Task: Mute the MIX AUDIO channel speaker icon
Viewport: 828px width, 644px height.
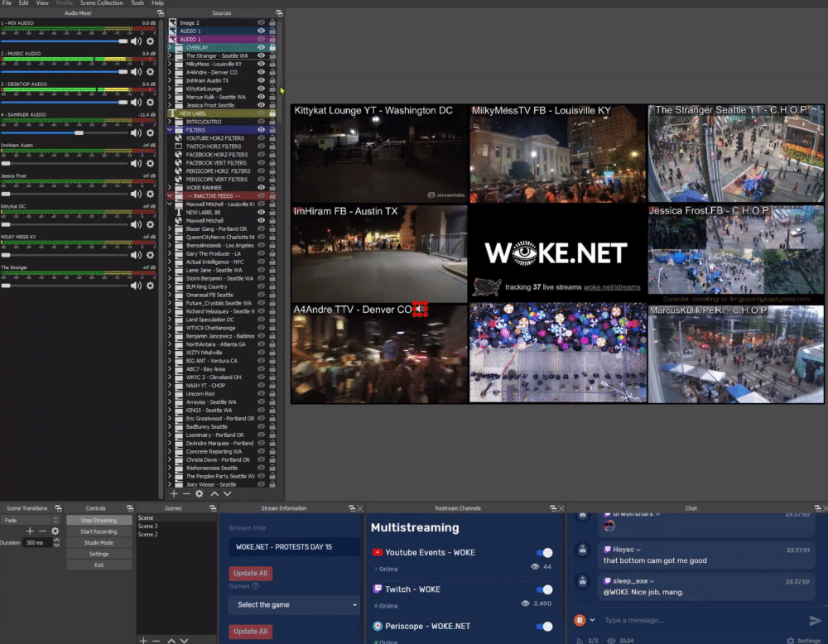Action: coord(137,41)
